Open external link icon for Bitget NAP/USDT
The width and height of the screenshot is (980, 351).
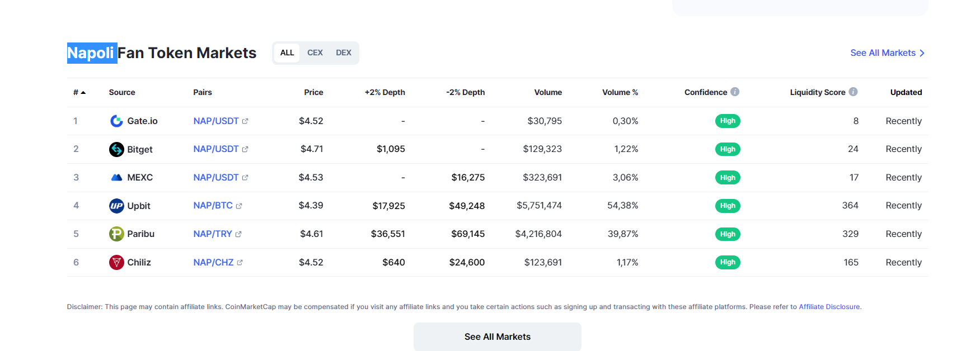[x=245, y=149]
